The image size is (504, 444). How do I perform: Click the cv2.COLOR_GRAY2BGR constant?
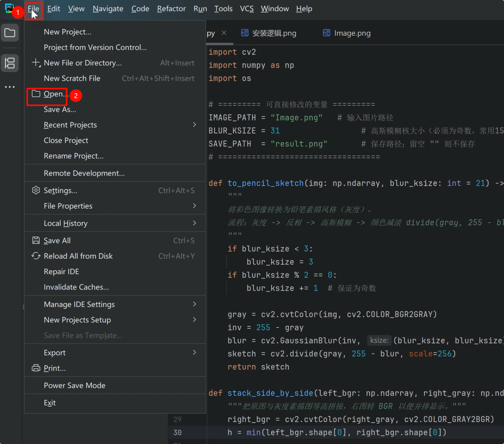click(447, 420)
